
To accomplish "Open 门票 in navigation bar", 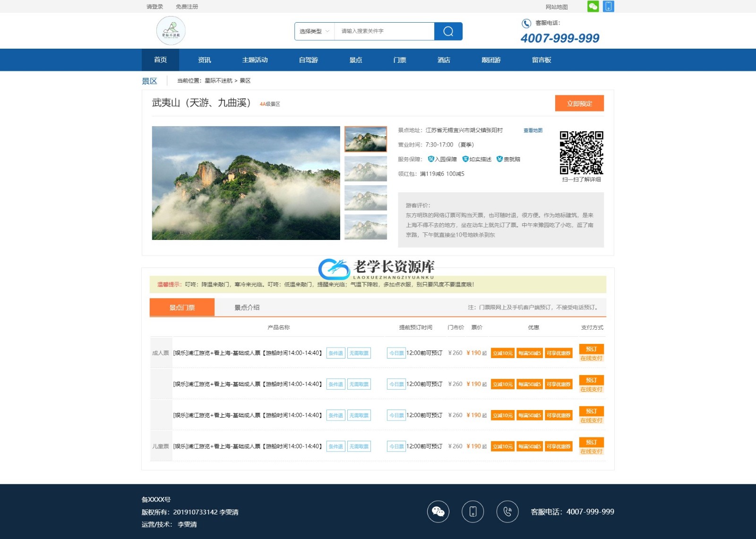I will point(400,60).
